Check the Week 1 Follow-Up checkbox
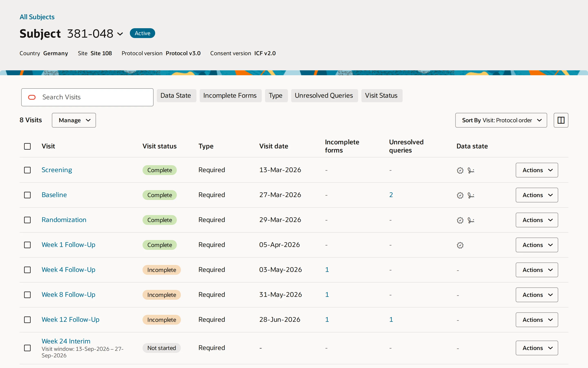The image size is (588, 368). tap(27, 245)
